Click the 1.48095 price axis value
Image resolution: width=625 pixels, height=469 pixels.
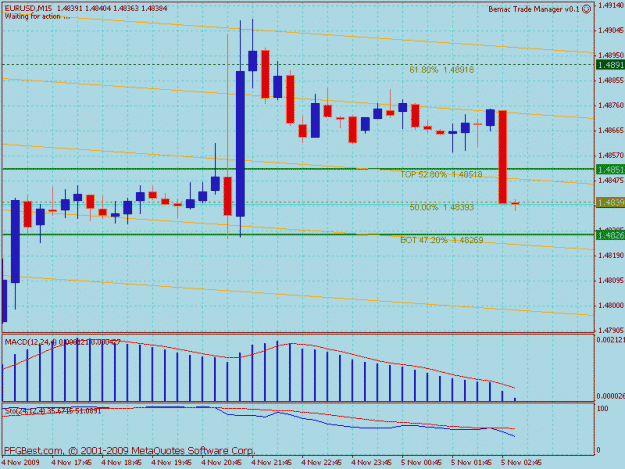point(611,281)
